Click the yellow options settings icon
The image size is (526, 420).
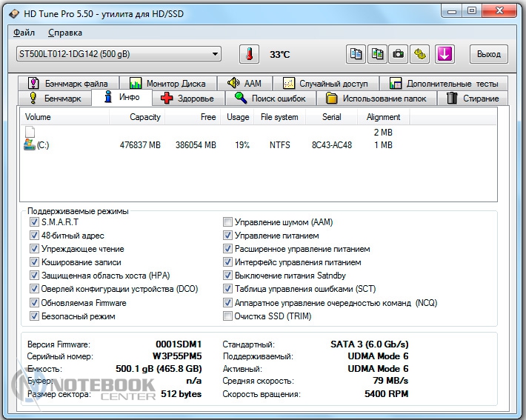421,54
